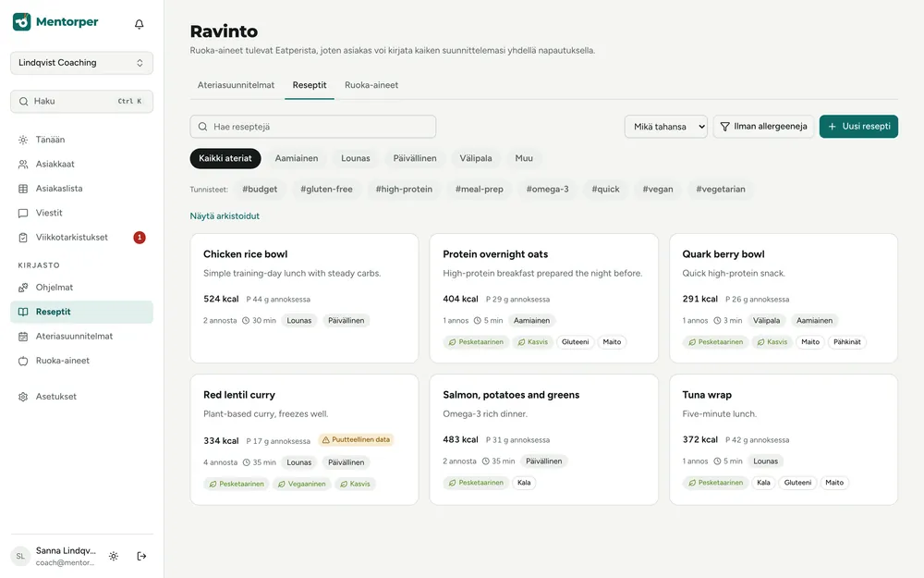Open Salmon, potatoes and greens recipe
This screenshot has width=924, height=578.
click(x=544, y=439)
